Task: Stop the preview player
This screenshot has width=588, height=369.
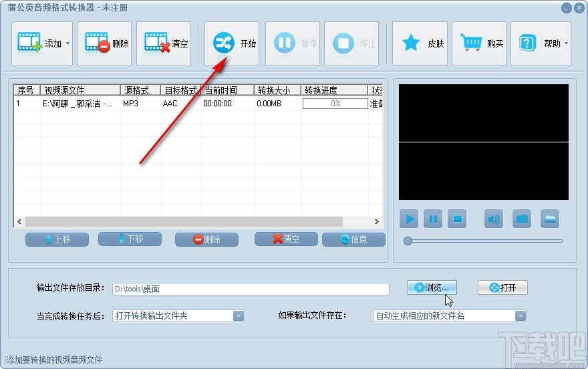Action: coord(457,219)
